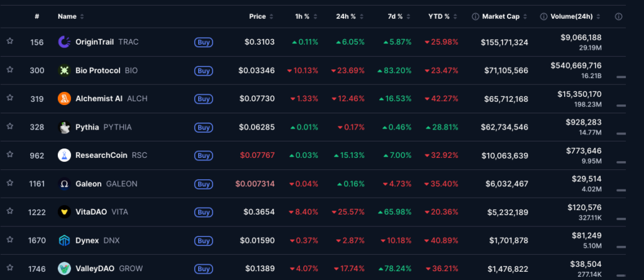Toggle the watchlist star for ValleyDAO
Screen dimensions: 644x280
[x=10, y=268]
